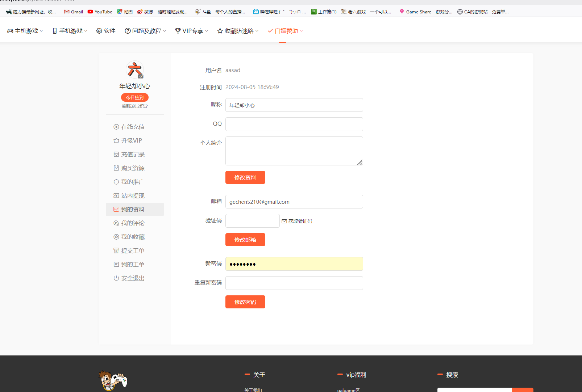Click the 修改资料 button
This screenshot has width=582, height=392.
point(245,177)
